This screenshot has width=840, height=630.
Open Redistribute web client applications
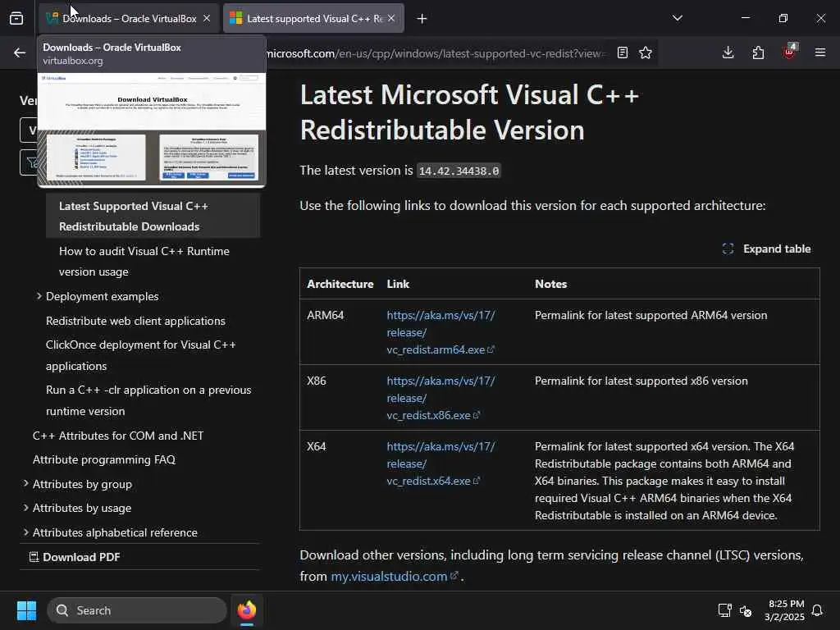click(x=135, y=321)
